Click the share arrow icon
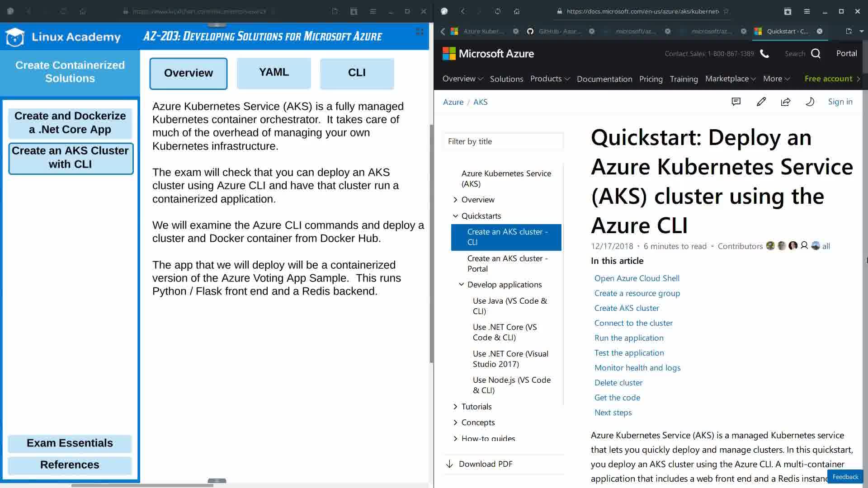868x488 pixels. pos(786,102)
